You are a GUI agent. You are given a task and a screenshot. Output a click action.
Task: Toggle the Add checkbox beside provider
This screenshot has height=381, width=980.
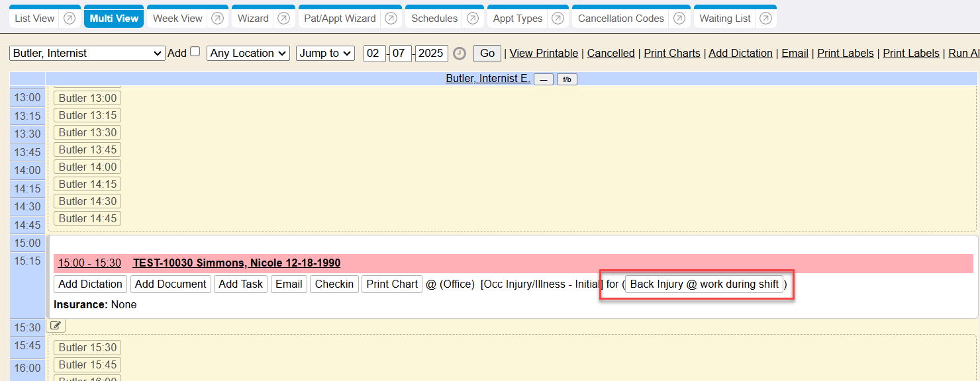click(x=195, y=52)
